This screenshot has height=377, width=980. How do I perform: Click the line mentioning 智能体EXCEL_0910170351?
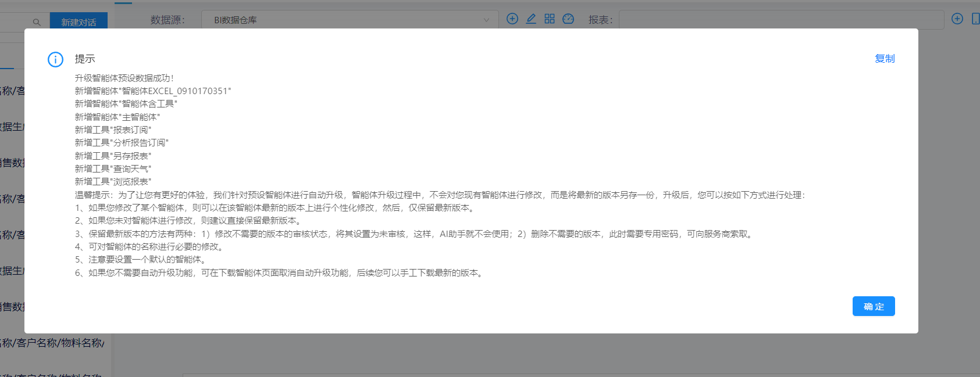pos(153,91)
